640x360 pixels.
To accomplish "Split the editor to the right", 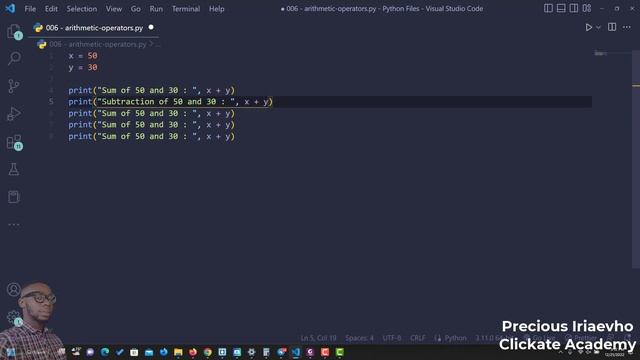I will tap(612, 27).
